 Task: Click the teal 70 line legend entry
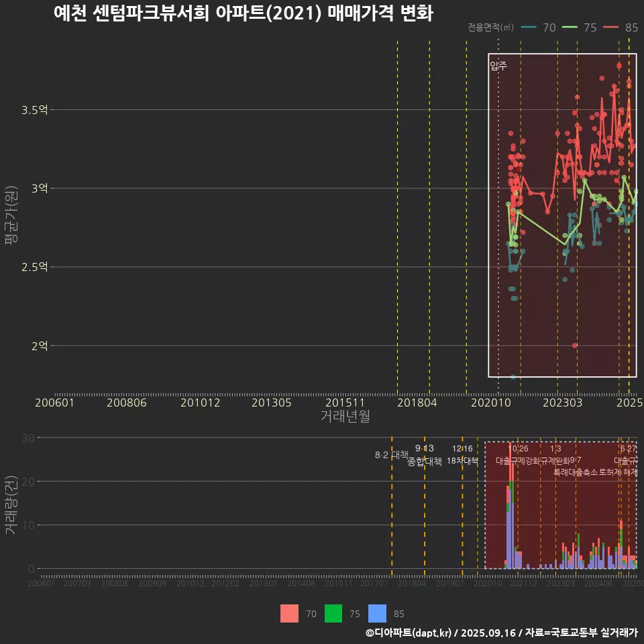[539, 27]
